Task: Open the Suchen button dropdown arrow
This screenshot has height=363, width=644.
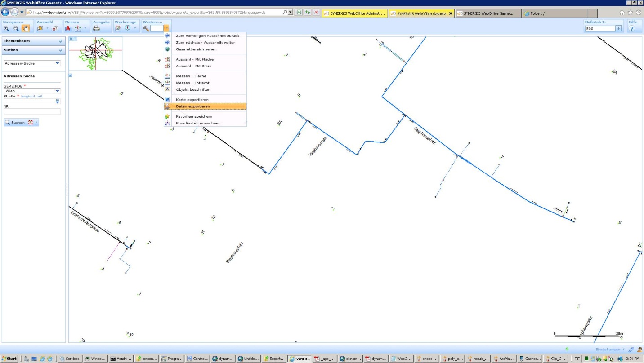Action: [36, 122]
